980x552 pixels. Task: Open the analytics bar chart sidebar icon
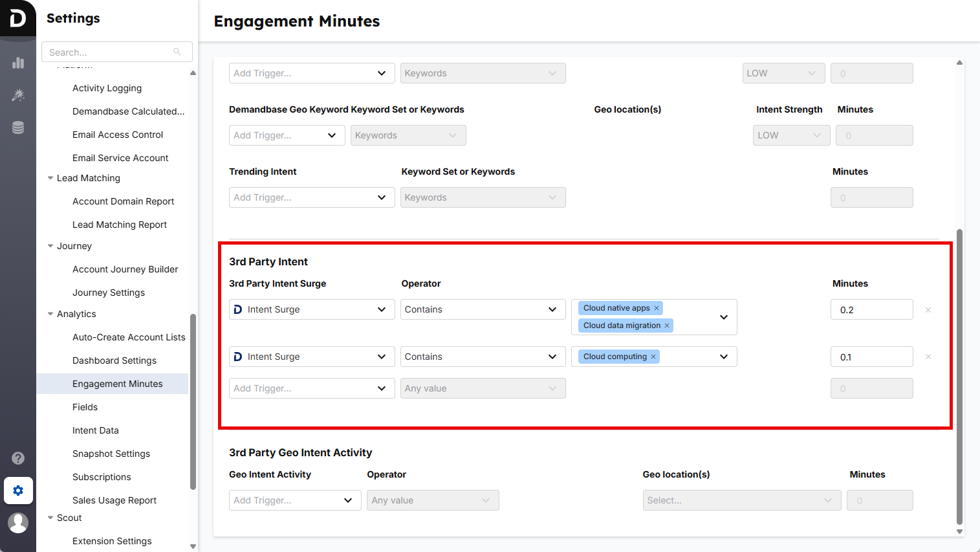click(18, 63)
